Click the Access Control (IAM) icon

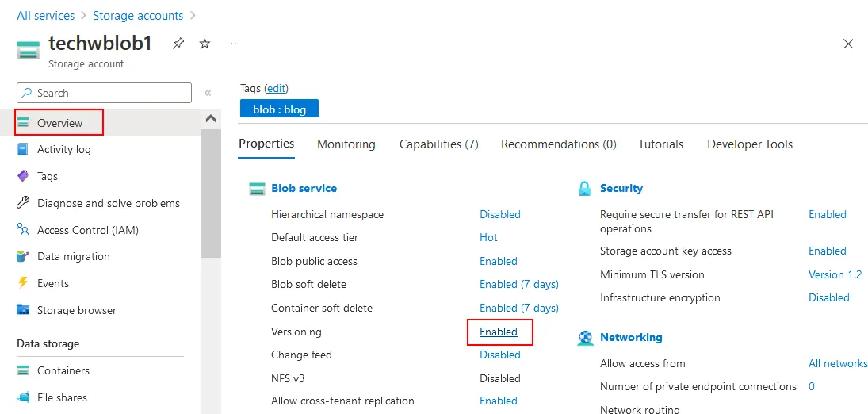[x=23, y=230]
